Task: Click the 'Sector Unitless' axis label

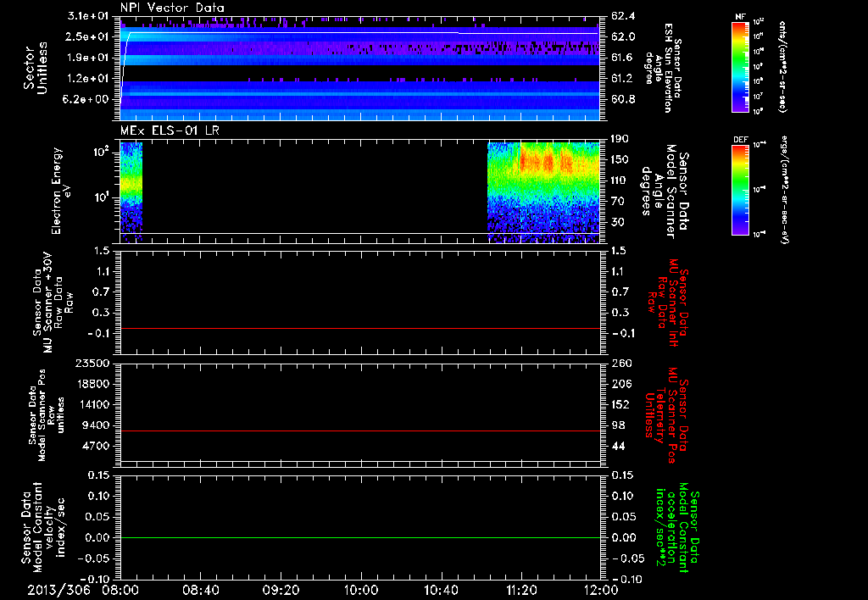Action: (x=36, y=68)
